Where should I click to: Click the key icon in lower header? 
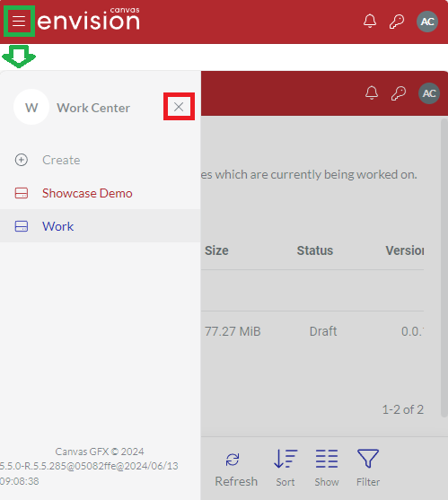pyautogui.click(x=399, y=93)
